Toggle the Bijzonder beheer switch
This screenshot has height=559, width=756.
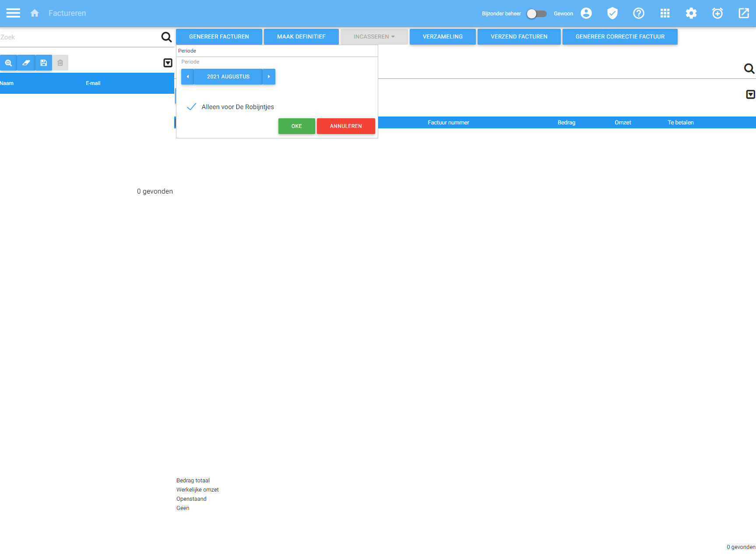click(x=537, y=14)
